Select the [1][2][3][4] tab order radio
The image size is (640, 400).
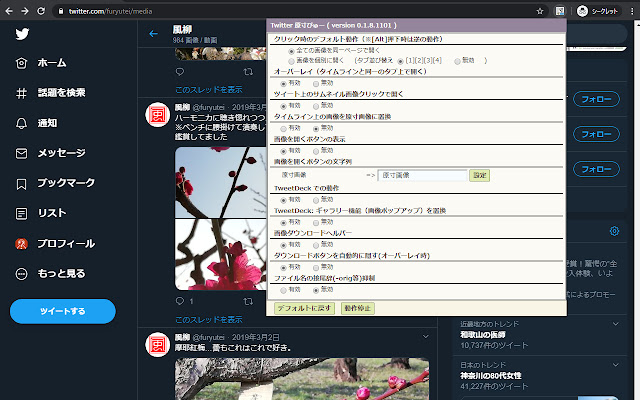pyautogui.click(x=400, y=61)
